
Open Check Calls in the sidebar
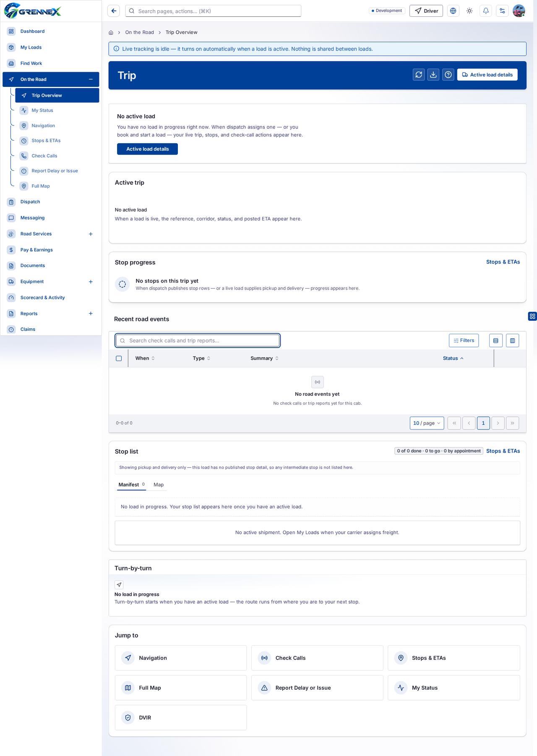(x=44, y=156)
